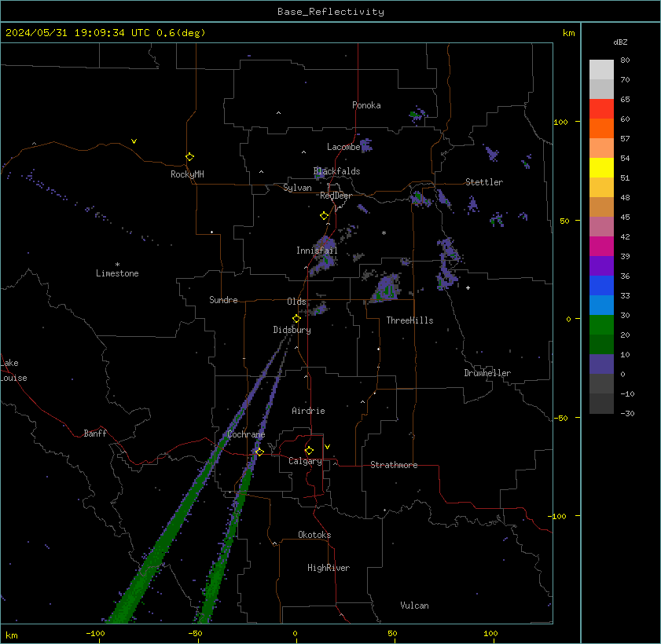661x644 pixels.
Task: Click the Ponoka city label
Action: coord(366,105)
